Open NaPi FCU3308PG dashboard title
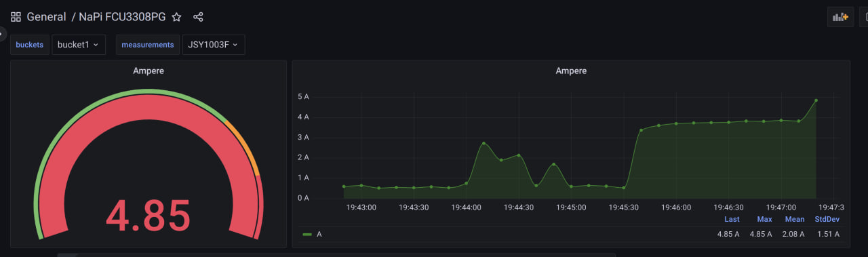This screenshot has height=257, width=868. tap(122, 17)
